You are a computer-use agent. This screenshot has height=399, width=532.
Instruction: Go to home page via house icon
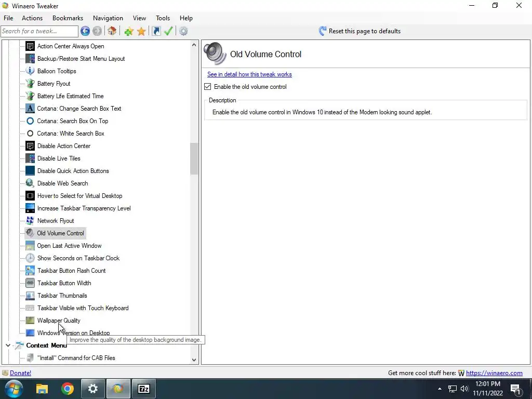tap(112, 31)
